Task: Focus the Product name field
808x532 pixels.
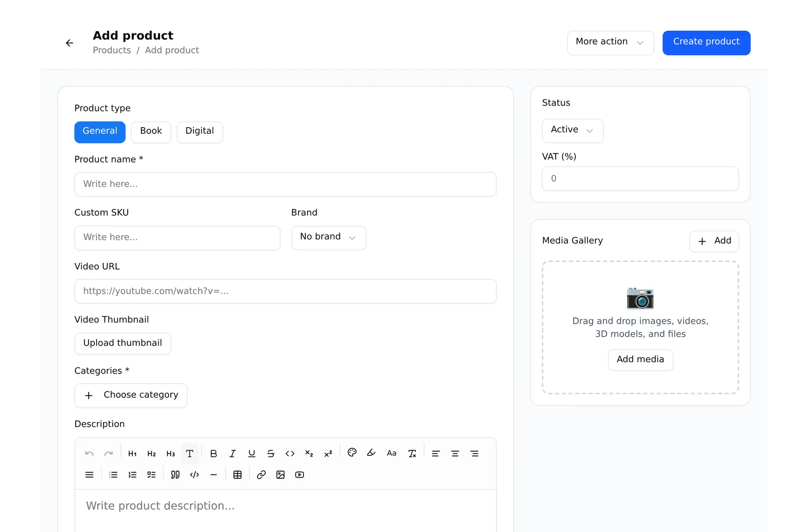Action: click(285, 184)
